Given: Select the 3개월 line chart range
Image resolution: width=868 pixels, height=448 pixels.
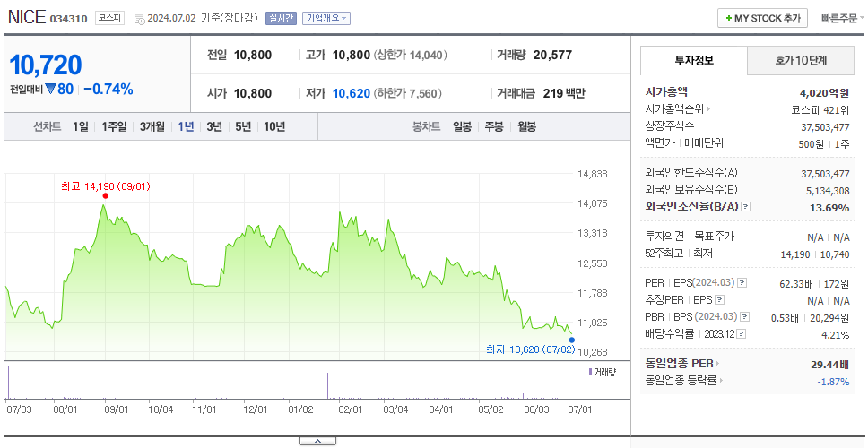Looking at the screenshot, I should tap(152, 126).
